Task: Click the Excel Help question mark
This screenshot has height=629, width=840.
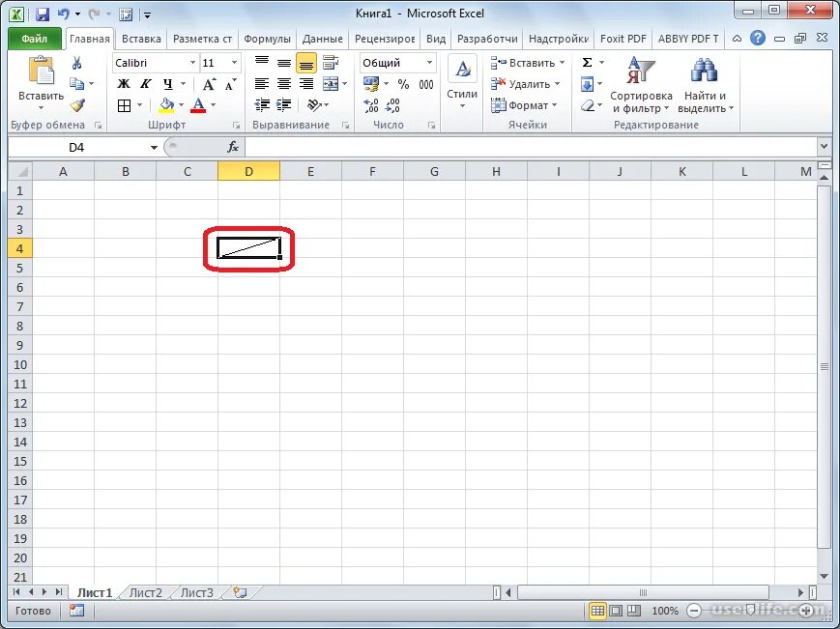Action: tap(758, 38)
